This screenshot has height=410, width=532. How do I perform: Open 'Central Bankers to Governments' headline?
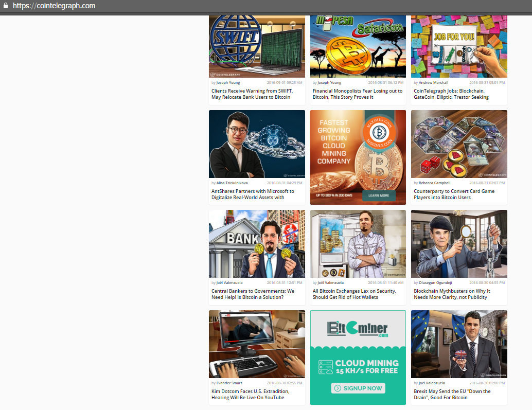(x=253, y=294)
